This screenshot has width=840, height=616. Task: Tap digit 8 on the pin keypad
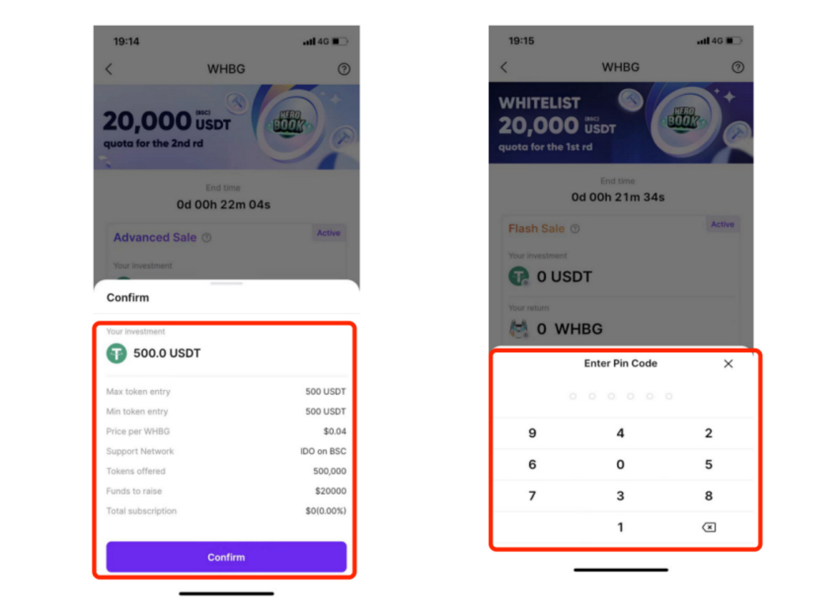[x=708, y=496]
